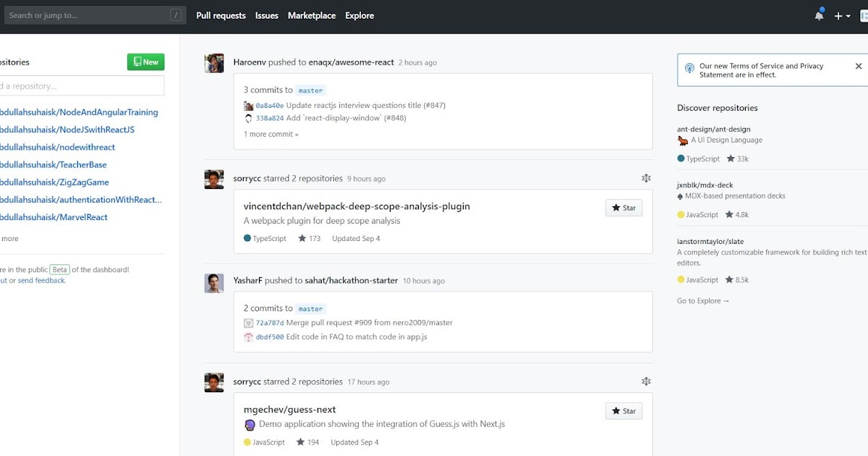The image size is (868, 456).
Task: Open the Pull requests menu
Action: 221,15
